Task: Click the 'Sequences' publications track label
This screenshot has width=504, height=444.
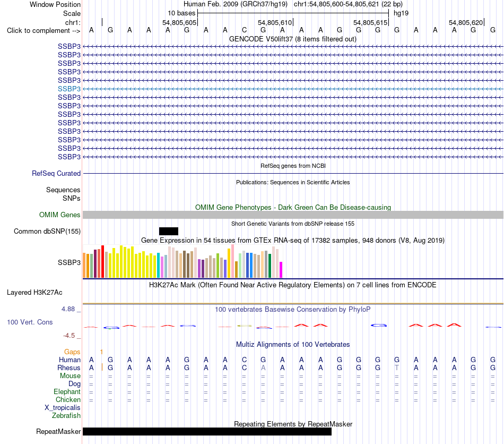Action: (63, 190)
